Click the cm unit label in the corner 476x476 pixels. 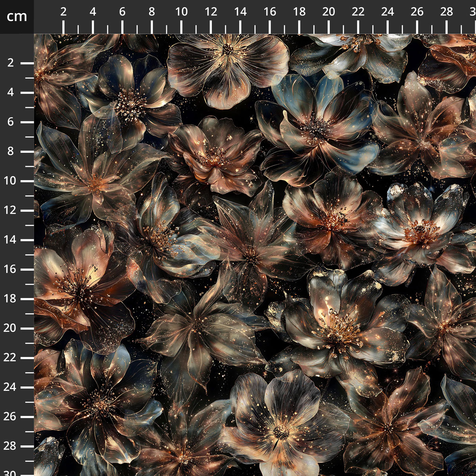pyautogui.click(x=17, y=17)
